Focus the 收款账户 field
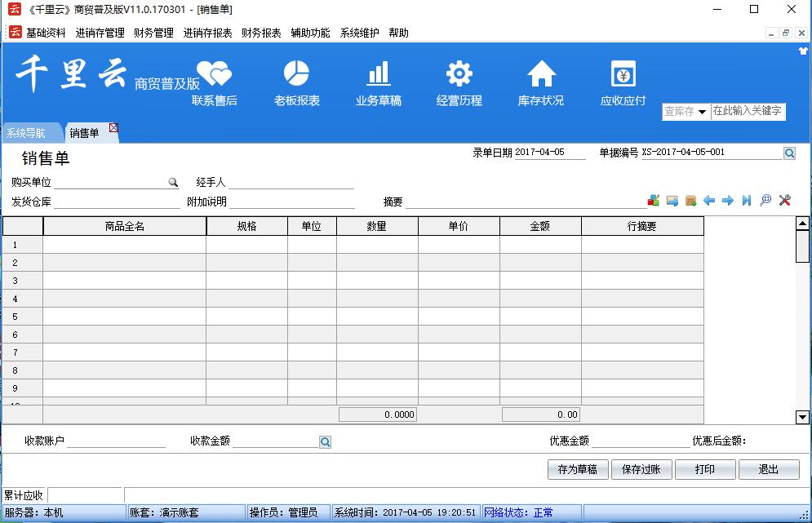This screenshot has width=812, height=523. [x=117, y=441]
